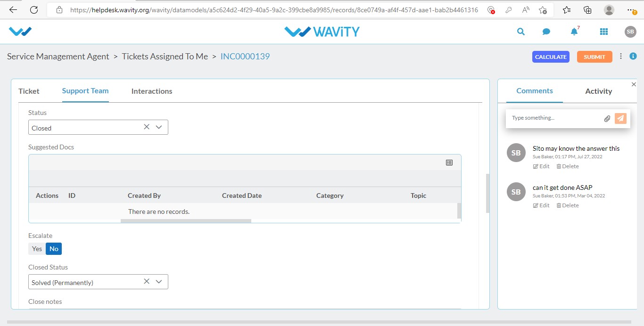Screen dimensions: 644x326
Task: Edit the 'Sito may know the answer' comment
Action: pos(541,166)
